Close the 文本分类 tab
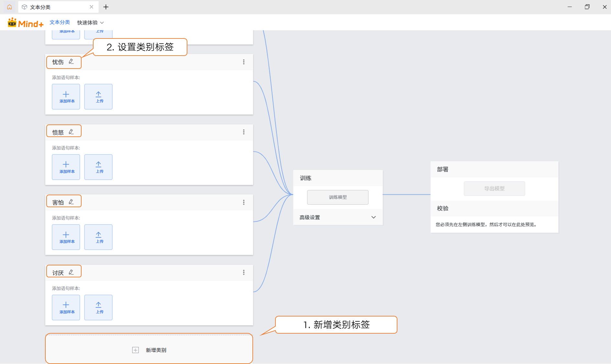 tap(92, 7)
